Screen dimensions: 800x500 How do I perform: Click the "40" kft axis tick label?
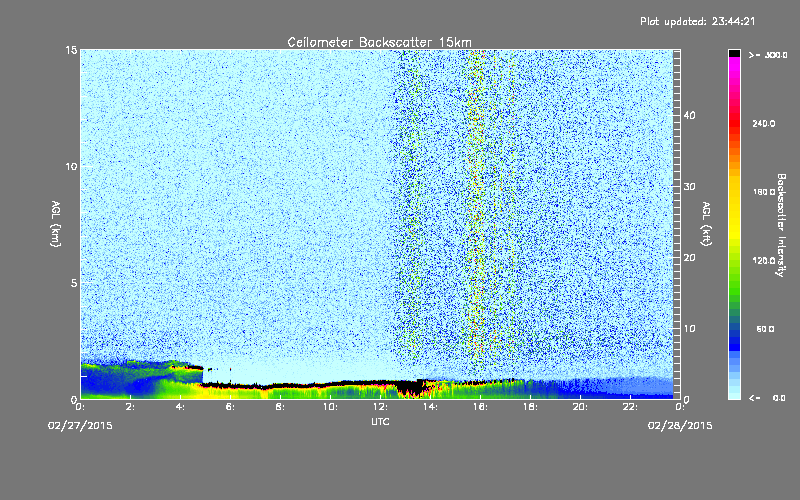tap(689, 115)
